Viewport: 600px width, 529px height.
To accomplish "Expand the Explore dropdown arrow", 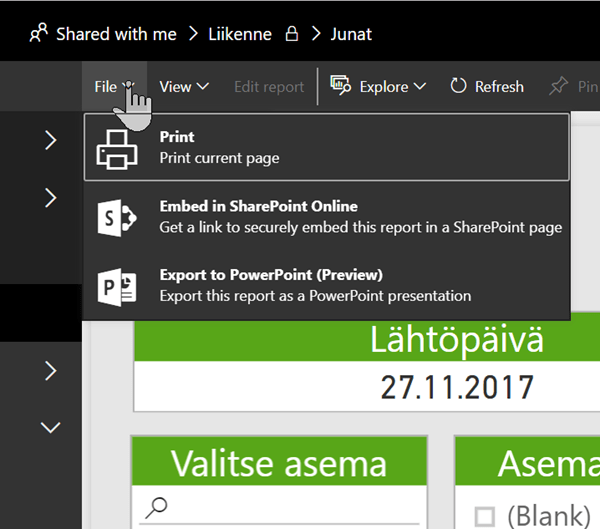I will (x=420, y=87).
